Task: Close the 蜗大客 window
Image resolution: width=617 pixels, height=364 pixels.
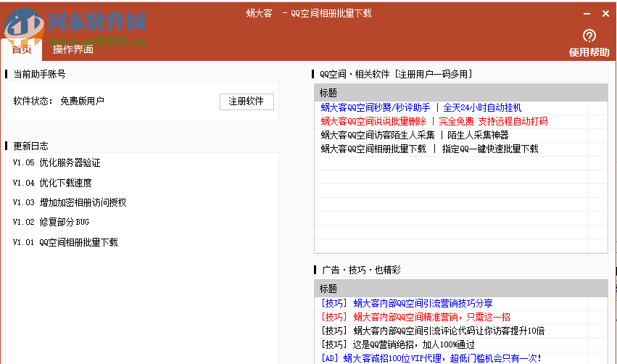Action: click(605, 14)
